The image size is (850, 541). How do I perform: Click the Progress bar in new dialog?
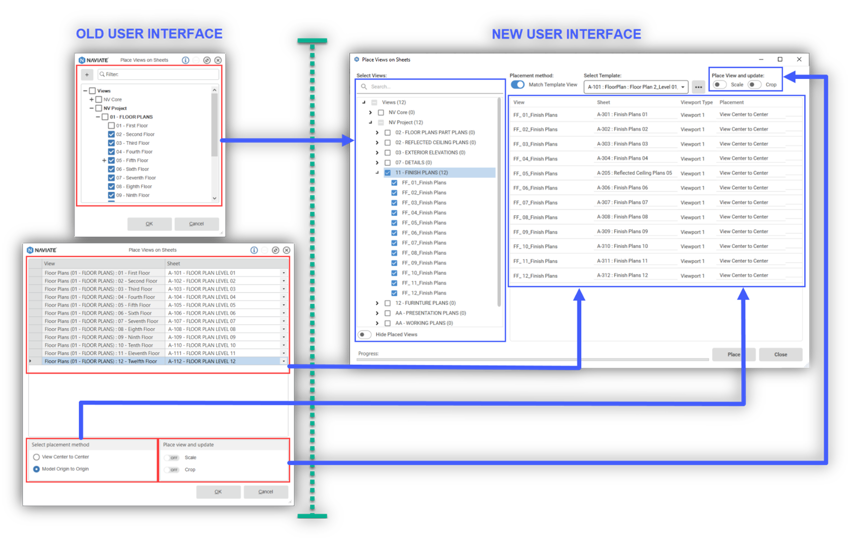[x=533, y=359]
